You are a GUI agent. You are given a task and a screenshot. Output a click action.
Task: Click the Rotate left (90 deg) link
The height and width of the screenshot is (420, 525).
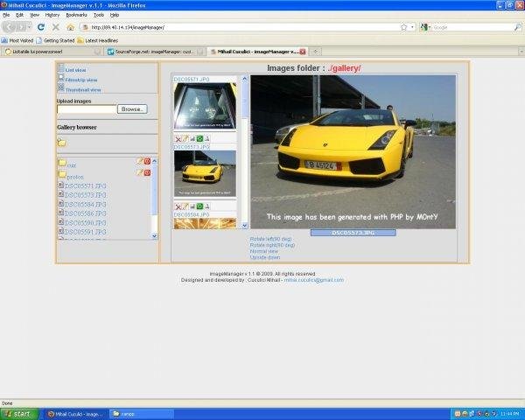tap(271, 239)
